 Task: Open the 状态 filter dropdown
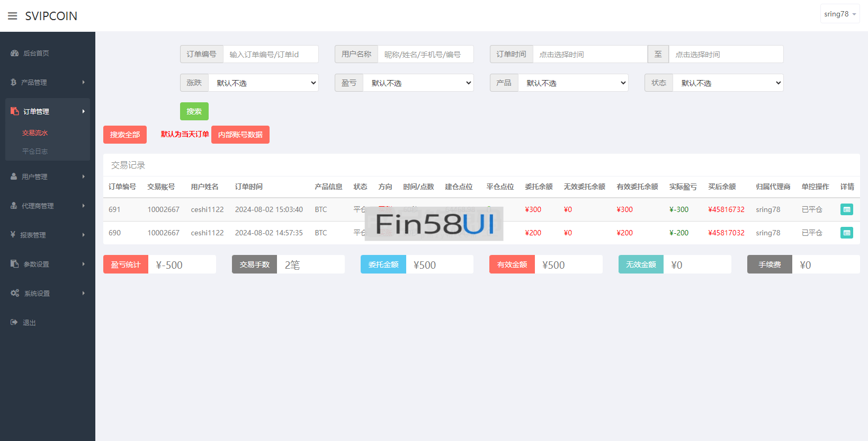click(728, 83)
